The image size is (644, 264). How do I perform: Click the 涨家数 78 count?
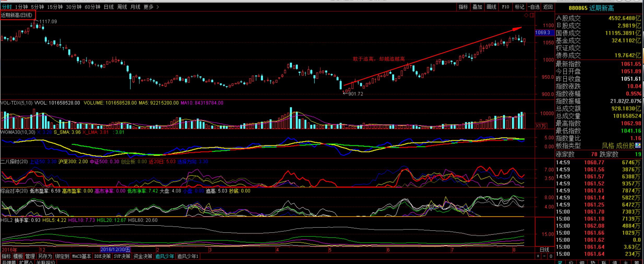point(594,154)
